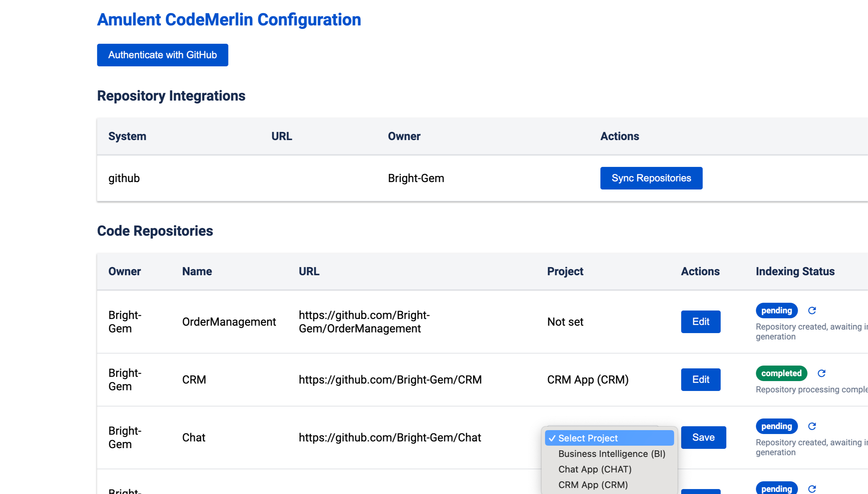Click refresh icon beside completed CRM status

[821, 373]
